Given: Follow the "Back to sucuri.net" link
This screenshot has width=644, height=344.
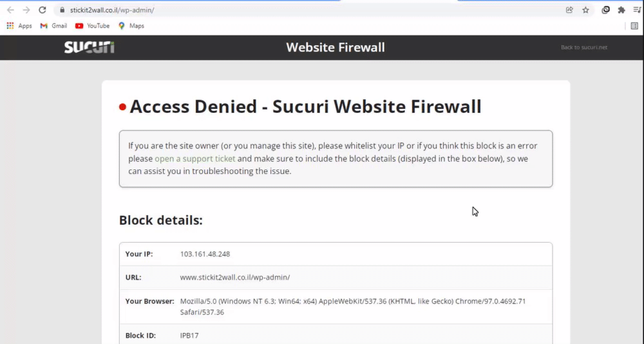Looking at the screenshot, I should tap(583, 48).
